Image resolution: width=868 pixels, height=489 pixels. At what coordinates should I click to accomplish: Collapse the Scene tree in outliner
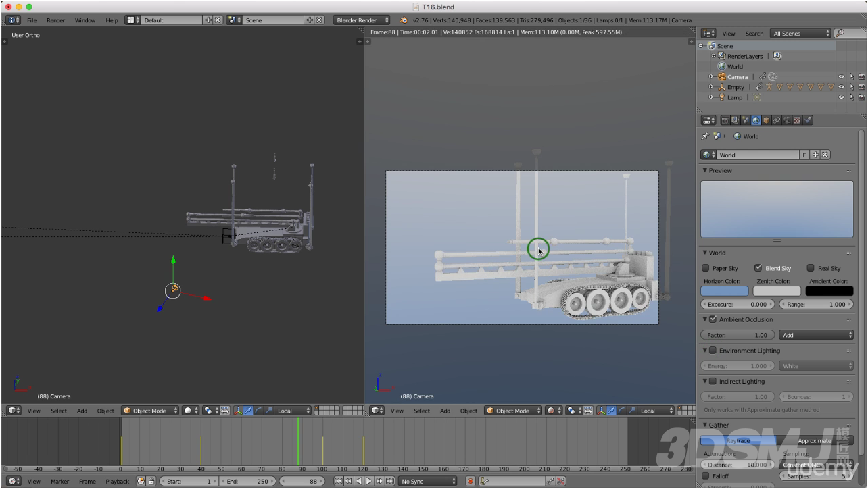tap(702, 46)
